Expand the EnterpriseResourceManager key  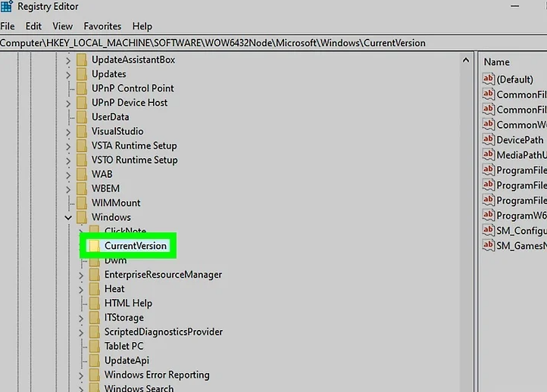(x=81, y=275)
